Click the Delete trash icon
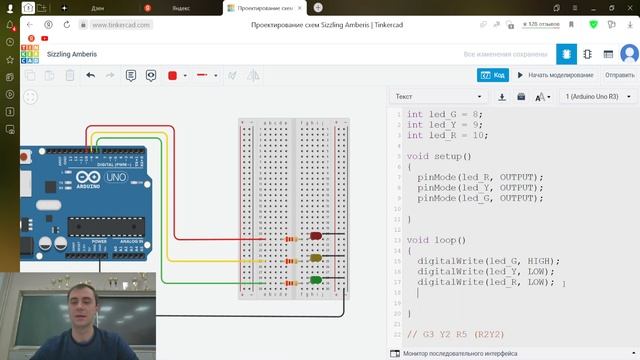Image resolution: width=640 pixels, height=360 pixels. pyautogui.click(x=70, y=76)
